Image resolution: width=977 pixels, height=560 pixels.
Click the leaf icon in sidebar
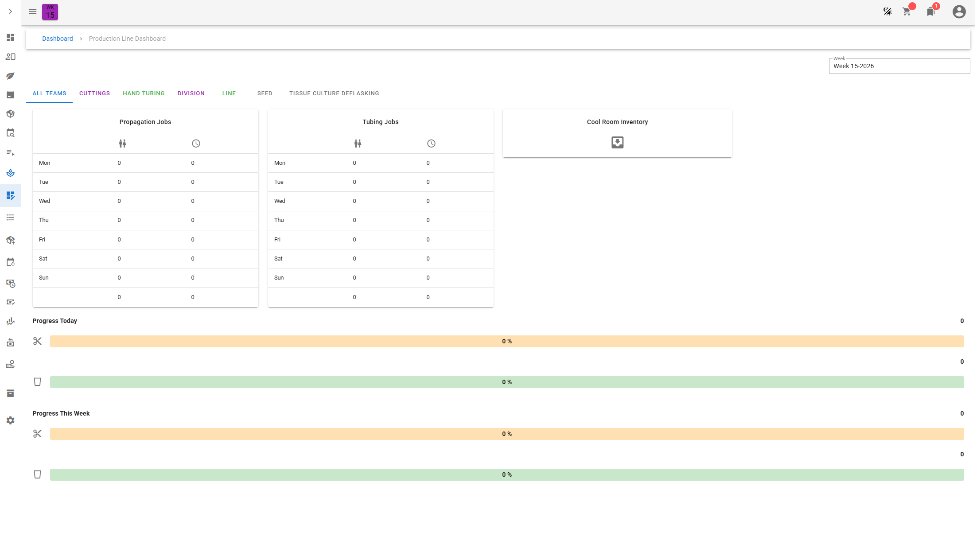[x=11, y=76]
